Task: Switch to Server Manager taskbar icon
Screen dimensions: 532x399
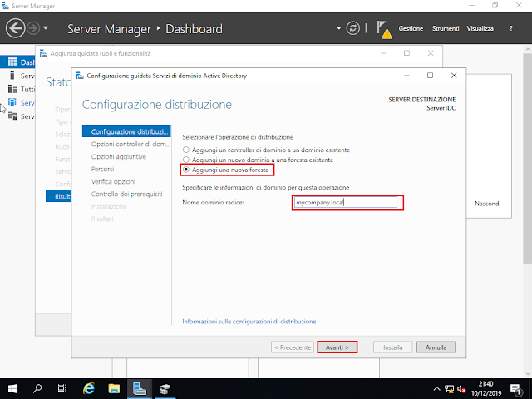Action: (x=139, y=388)
